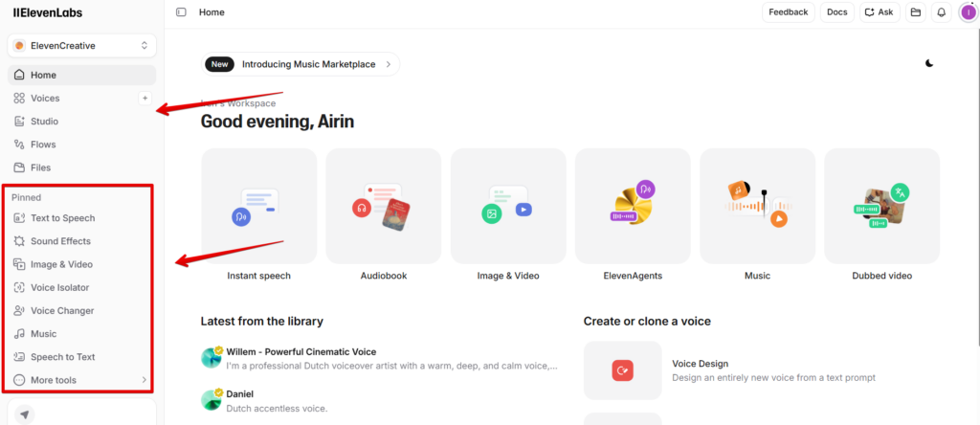Click the Ask button
Screen dimensions: 980x425
coord(879,11)
